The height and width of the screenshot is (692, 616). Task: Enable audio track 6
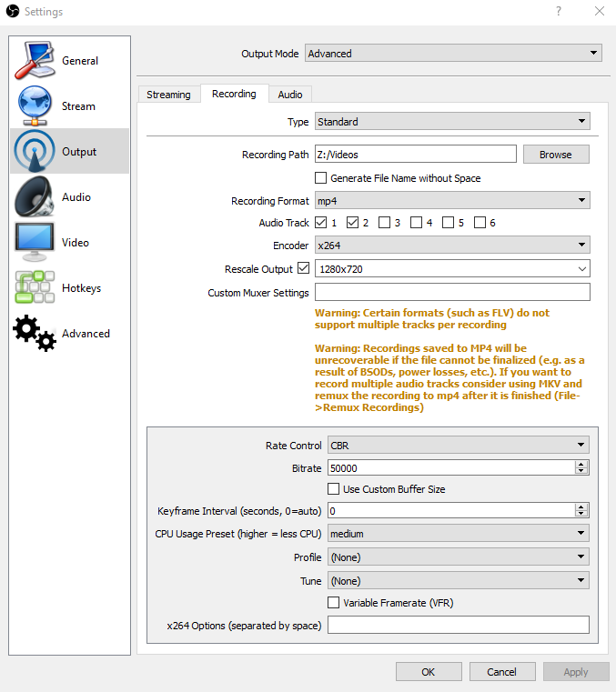[x=480, y=223]
